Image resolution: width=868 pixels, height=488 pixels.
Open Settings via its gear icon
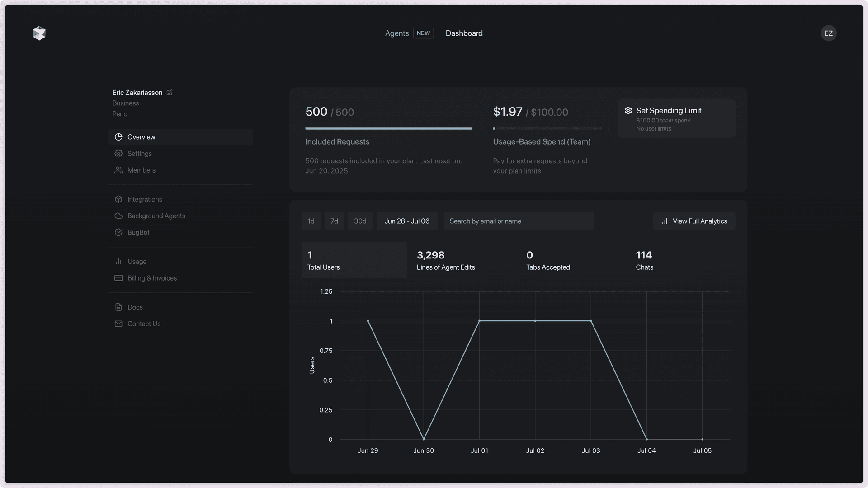click(x=118, y=153)
